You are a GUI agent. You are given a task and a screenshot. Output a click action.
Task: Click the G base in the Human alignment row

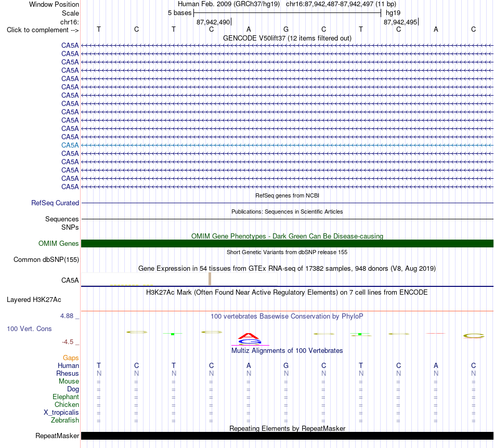click(x=286, y=365)
